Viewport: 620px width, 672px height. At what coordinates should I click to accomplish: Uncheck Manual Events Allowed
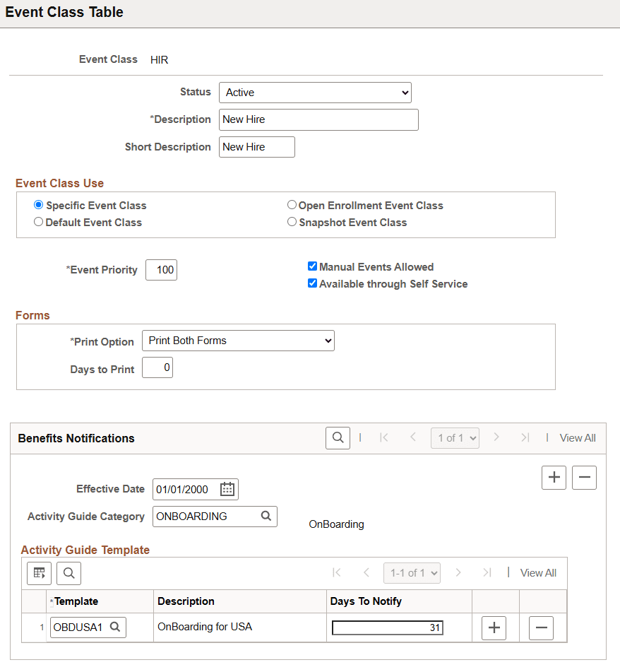(313, 266)
